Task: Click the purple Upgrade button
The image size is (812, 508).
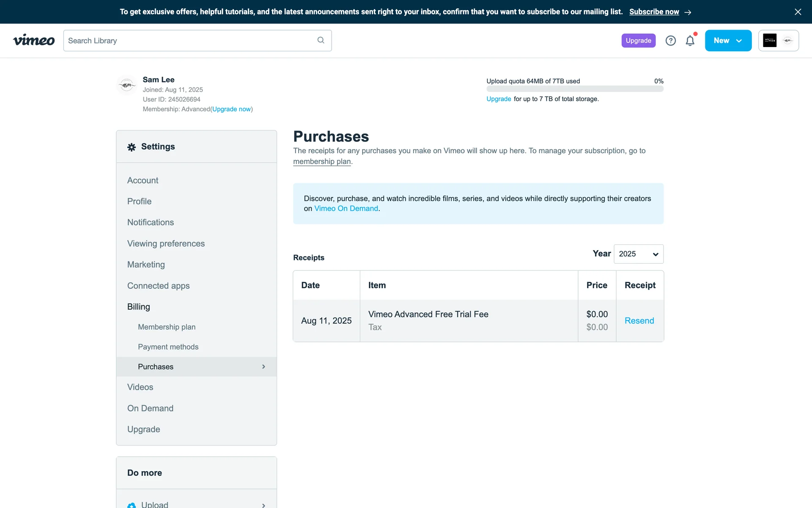Action: [638, 41]
